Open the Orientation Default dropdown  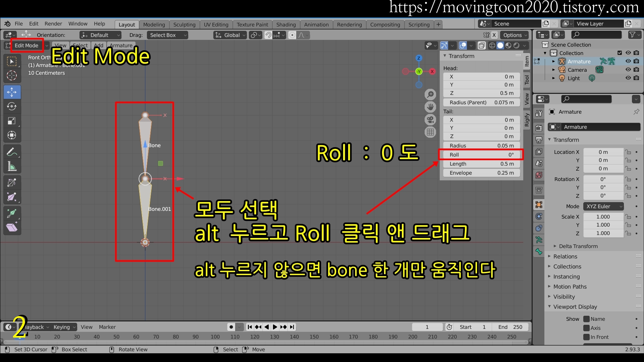(100, 35)
